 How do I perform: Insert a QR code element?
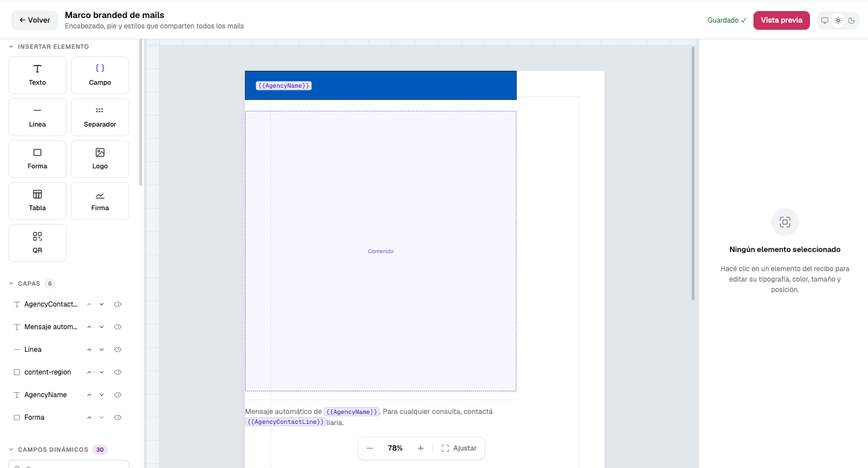tap(37, 243)
